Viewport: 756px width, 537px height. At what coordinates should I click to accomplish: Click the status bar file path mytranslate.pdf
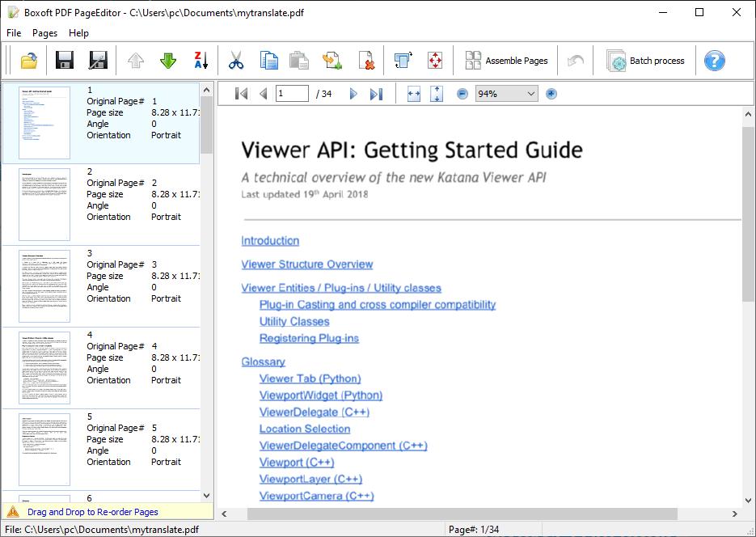pyautogui.click(x=102, y=529)
